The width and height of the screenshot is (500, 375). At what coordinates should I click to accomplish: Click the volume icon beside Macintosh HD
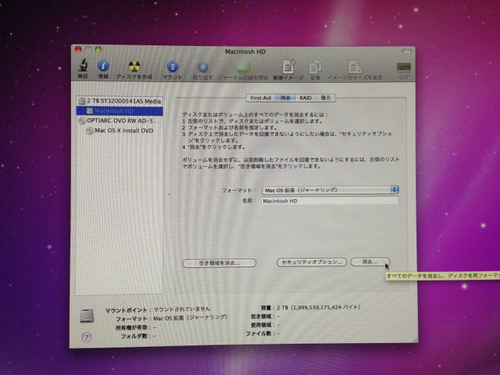coord(90,111)
